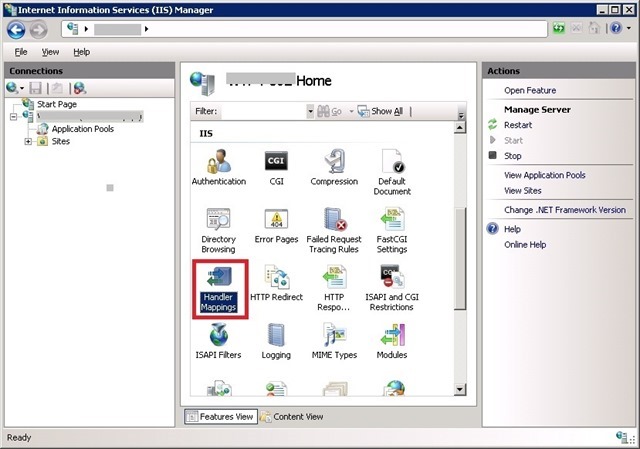Image resolution: width=640 pixels, height=449 pixels.
Task: Open the Logging feature
Action: coord(276,341)
